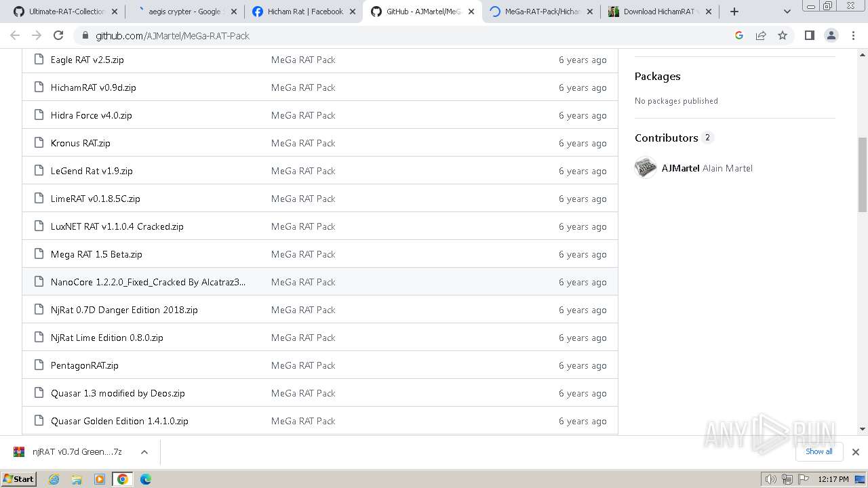
Task: Open File Explorer from taskbar
Action: [77, 479]
